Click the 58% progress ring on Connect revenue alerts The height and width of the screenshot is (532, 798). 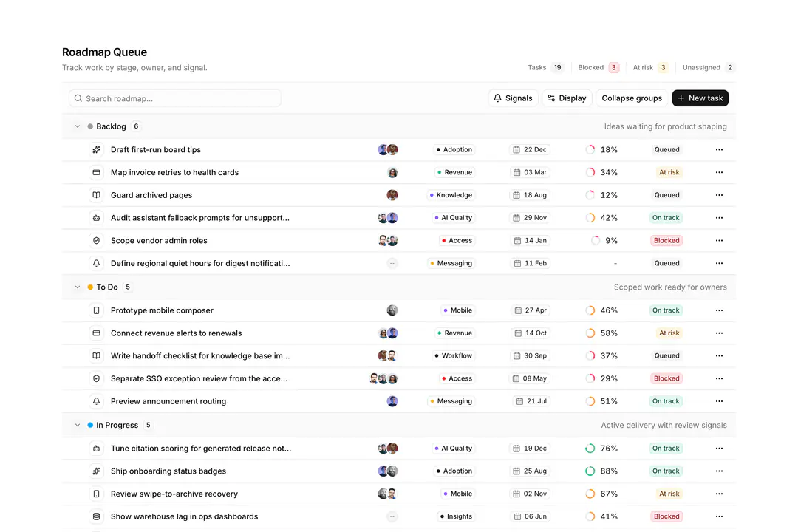coord(590,333)
